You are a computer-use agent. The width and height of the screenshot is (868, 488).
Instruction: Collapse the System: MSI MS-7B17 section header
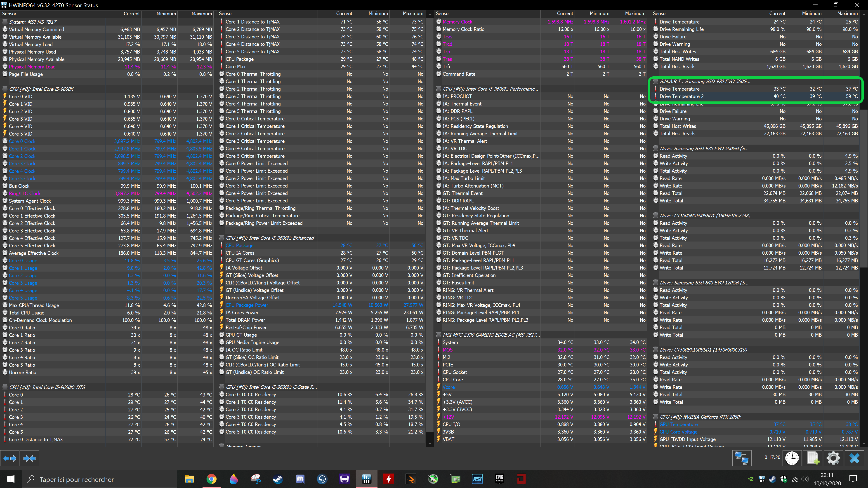tap(33, 22)
